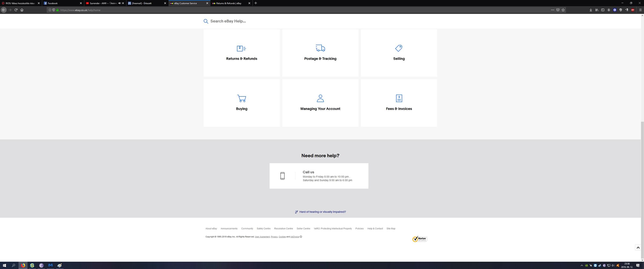
Task: Click the Managing Your Account person icon
Action: (320, 98)
